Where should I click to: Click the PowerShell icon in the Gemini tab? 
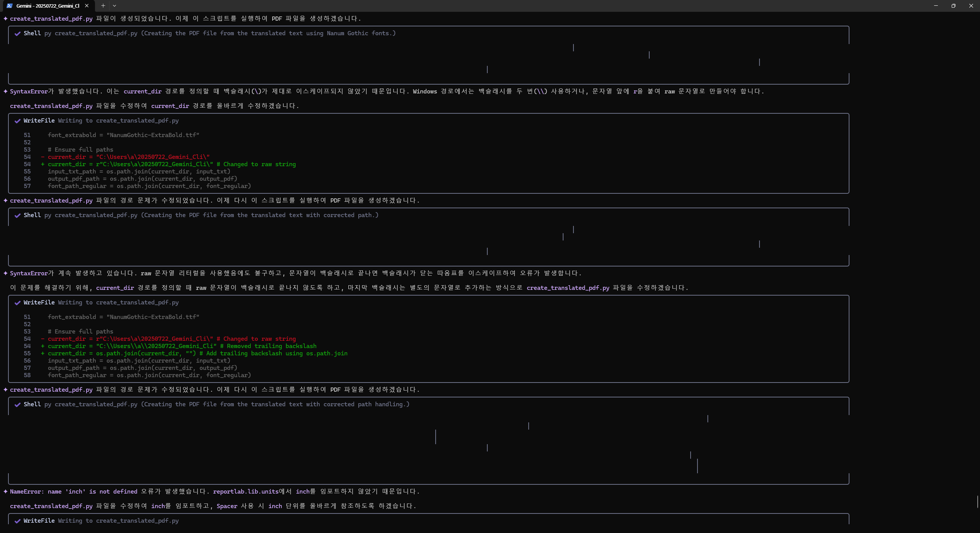click(9, 6)
